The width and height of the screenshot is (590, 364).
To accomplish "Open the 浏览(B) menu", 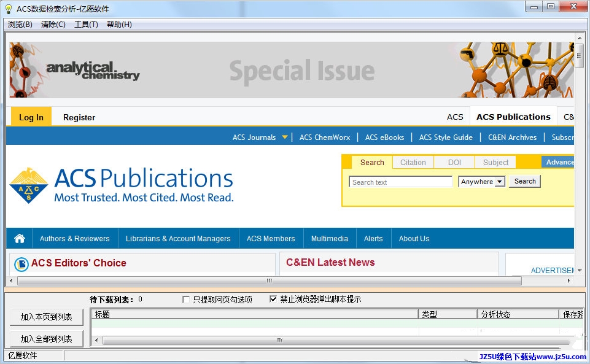I will 20,25.
